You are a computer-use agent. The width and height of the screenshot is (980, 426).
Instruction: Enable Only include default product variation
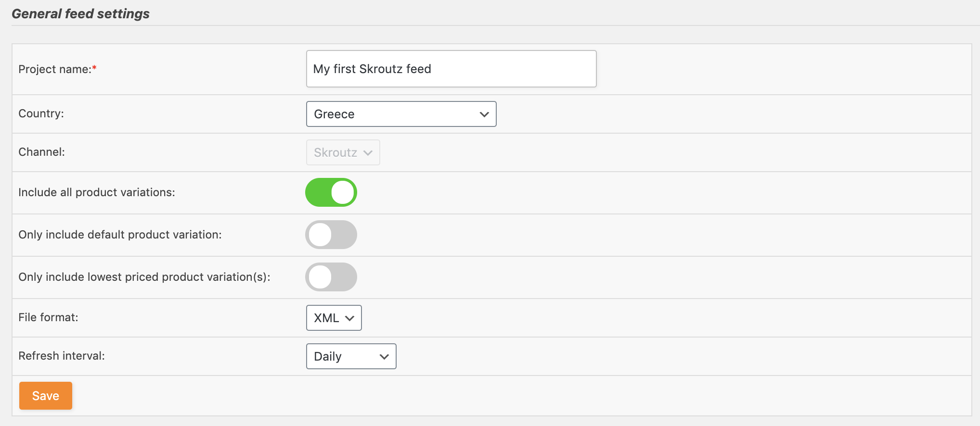click(x=331, y=235)
